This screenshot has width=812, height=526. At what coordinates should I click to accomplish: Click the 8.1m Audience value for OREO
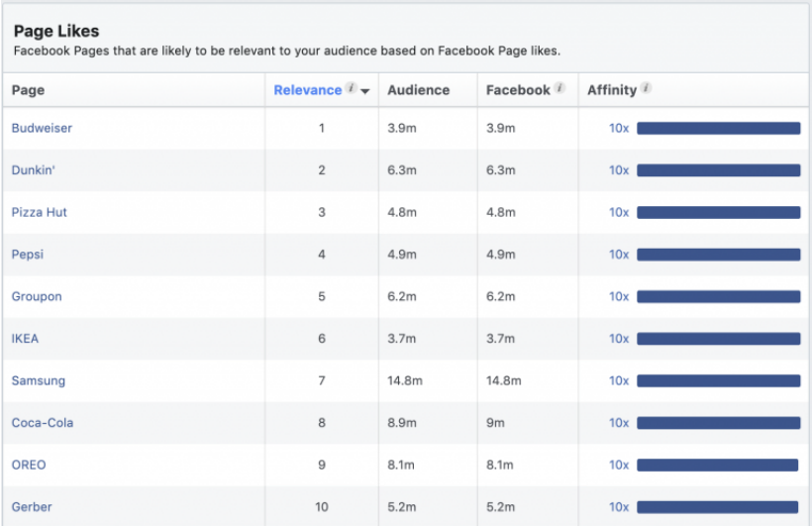[401, 465]
